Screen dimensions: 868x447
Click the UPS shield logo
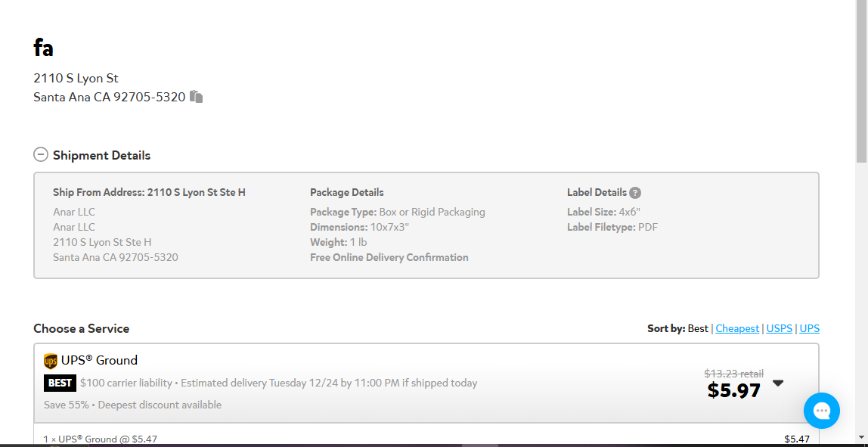click(x=51, y=361)
